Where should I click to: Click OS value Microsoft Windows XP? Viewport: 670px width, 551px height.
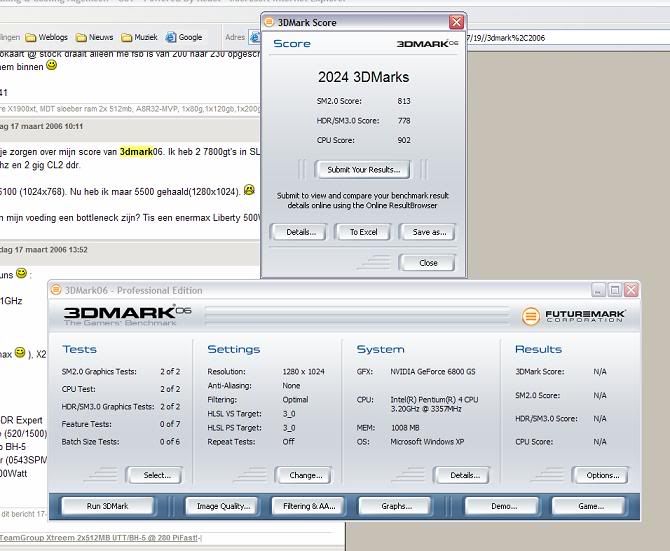(x=427, y=442)
